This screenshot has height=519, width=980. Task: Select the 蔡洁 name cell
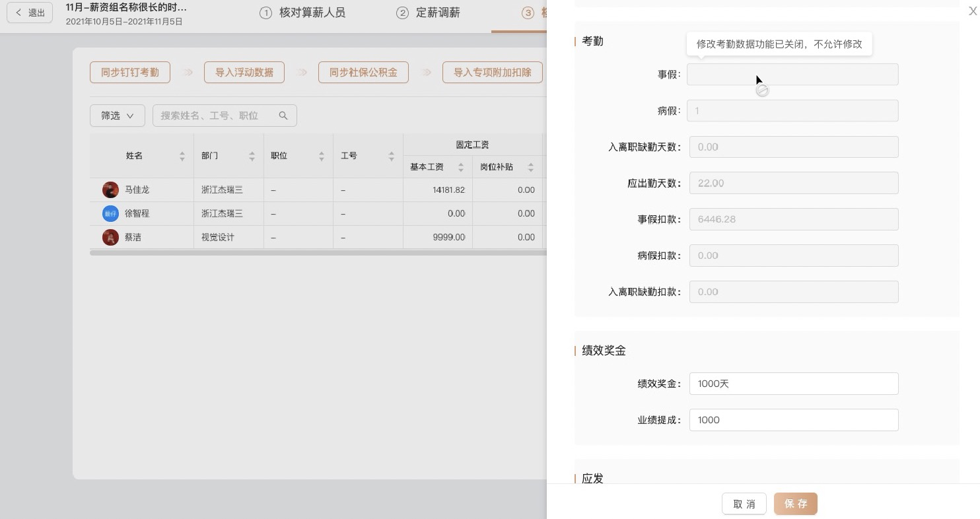(142, 237)
